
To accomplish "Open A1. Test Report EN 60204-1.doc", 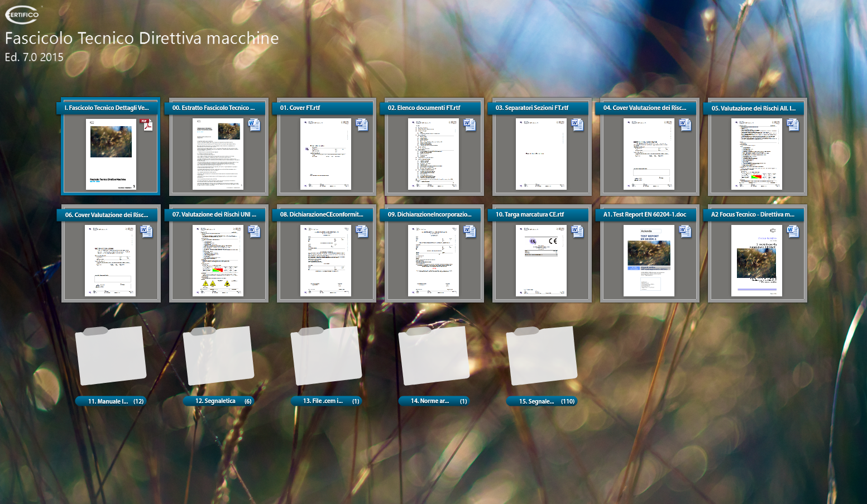I will click(649, 261).
